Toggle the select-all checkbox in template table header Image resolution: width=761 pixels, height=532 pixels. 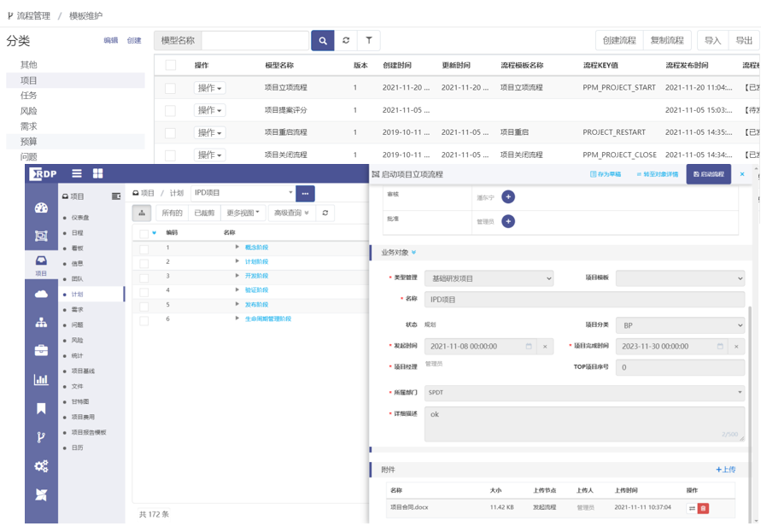171,65
